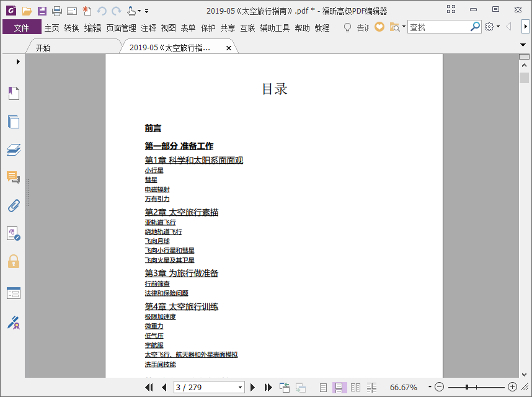Expand the folder search dropdown arrow
This screenshot has height=397, width=532.
point(404,26)
